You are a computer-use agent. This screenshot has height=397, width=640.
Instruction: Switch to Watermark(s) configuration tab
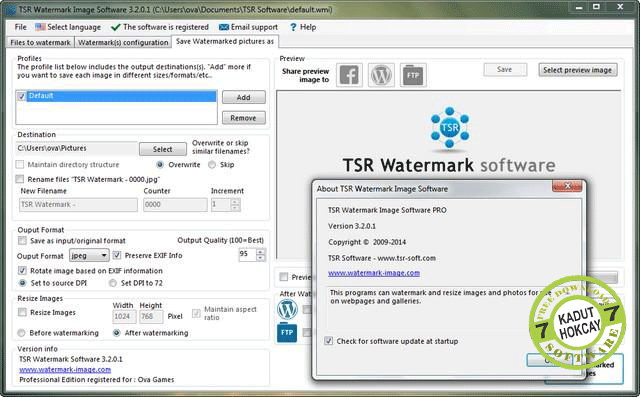123,42
